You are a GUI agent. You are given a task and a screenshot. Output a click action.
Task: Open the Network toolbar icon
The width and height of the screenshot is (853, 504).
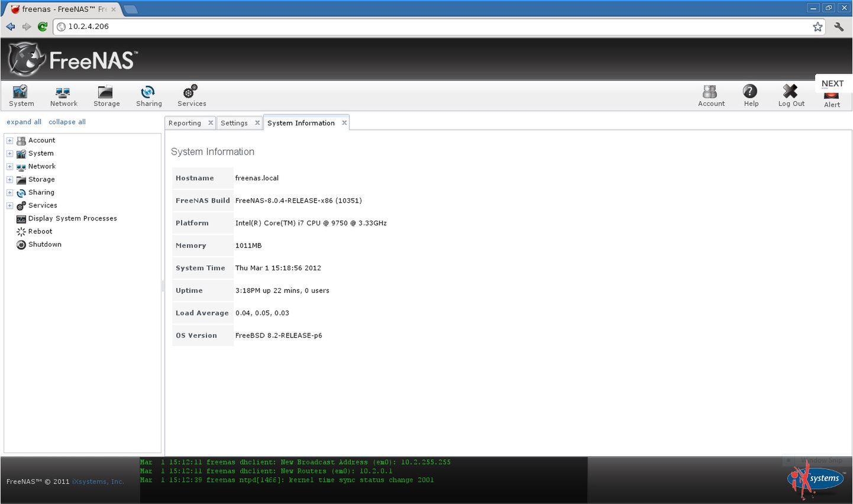(63, 95)
